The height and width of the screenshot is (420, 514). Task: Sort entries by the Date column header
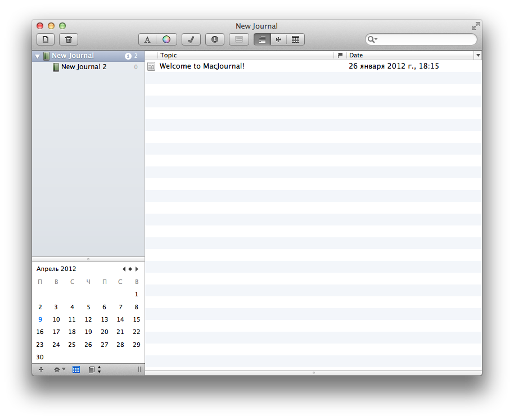410,55
